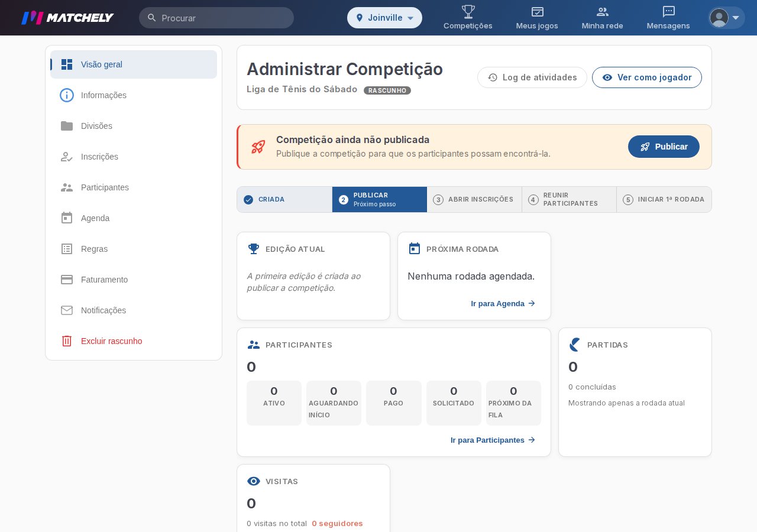Click the Solicitado count tile
This screenshot has height=532, width=757.
(454, 403)
